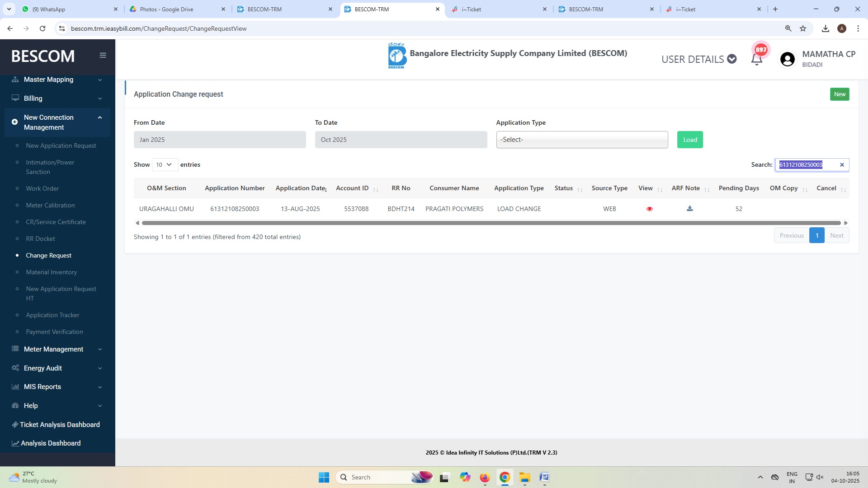The width and height of the screenshot is (868, 488).
Task: Expand the USER DETAILS dropdown
Action: (x=699, y=59)
